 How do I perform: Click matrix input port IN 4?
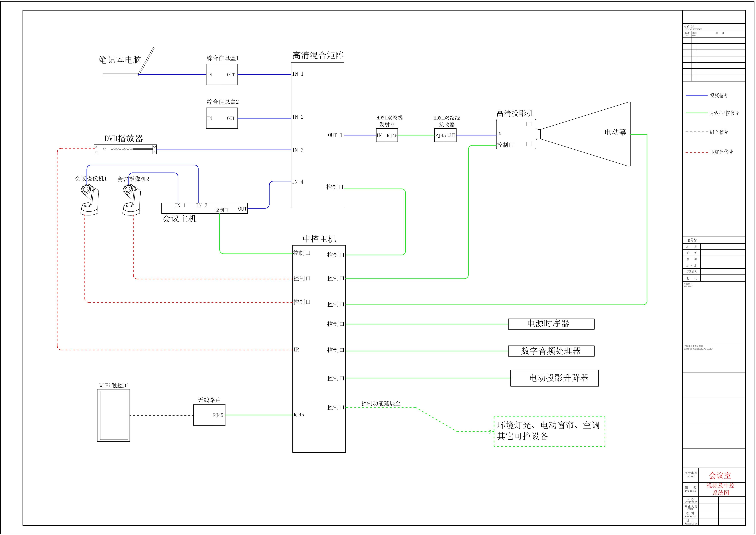[x=298, y=182]
